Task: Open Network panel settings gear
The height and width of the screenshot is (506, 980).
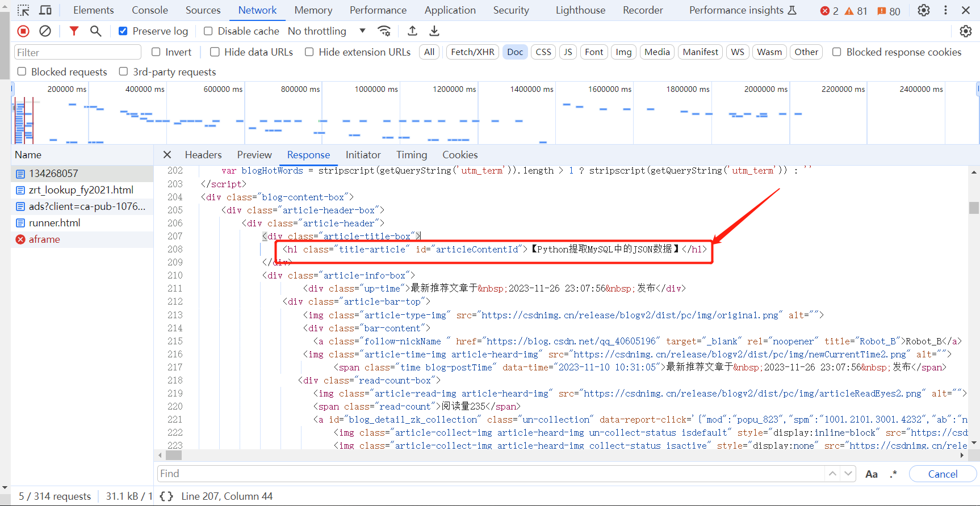Action: pos(966,31)
